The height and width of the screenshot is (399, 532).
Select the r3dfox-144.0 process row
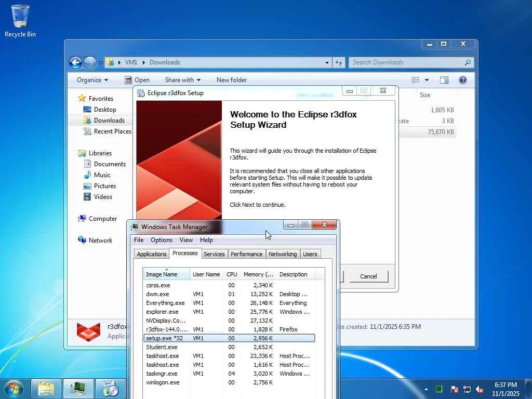[229, 329]
